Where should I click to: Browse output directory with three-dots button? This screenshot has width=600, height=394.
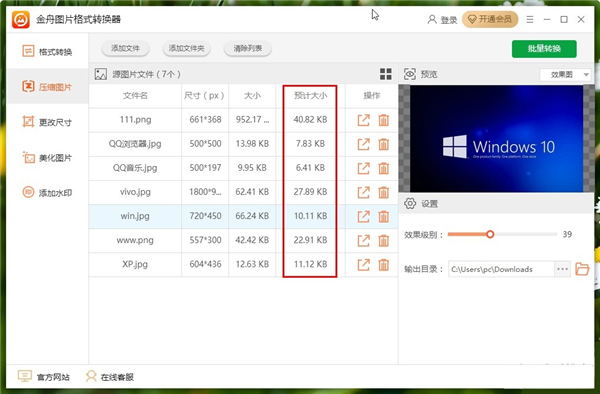click(562, 269)
